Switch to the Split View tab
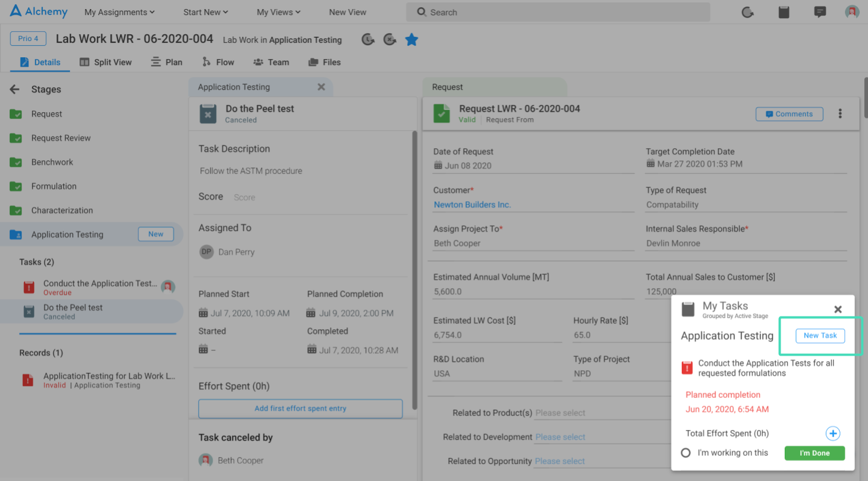 pyautogui.click(x=105, y=62)
